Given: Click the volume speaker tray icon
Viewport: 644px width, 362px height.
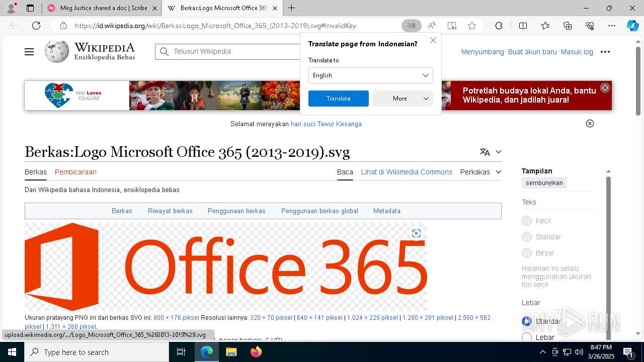Looking at the screenshot, I should pyautogui.click(x=579, y=352).
